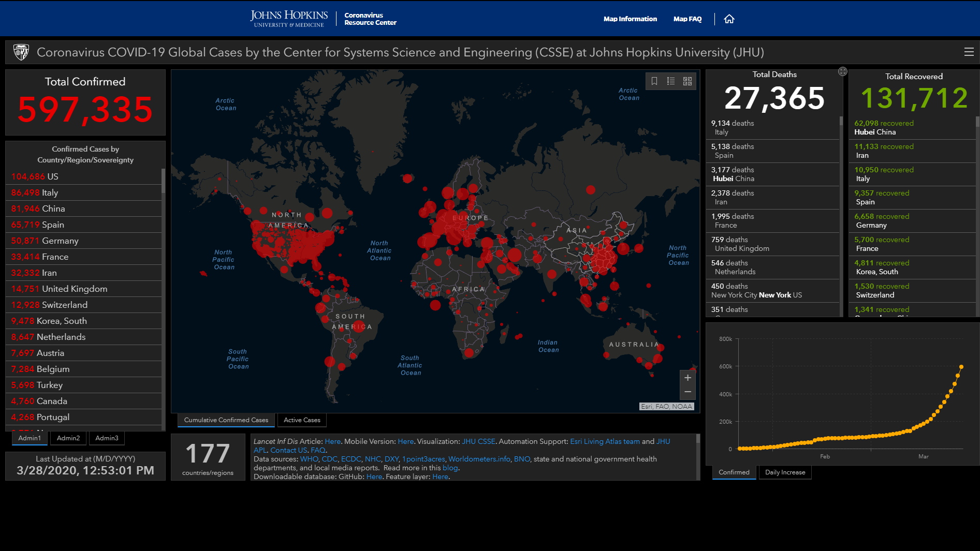
Task: Click 3,177 deaths Hubei China entry
Action: pos(772,174)
